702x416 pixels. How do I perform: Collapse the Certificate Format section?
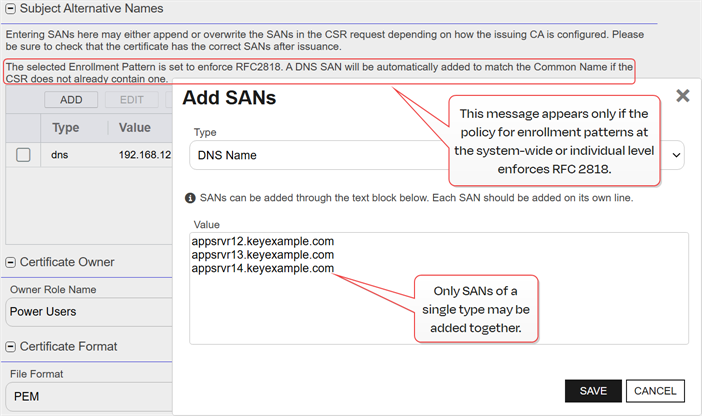10,346
